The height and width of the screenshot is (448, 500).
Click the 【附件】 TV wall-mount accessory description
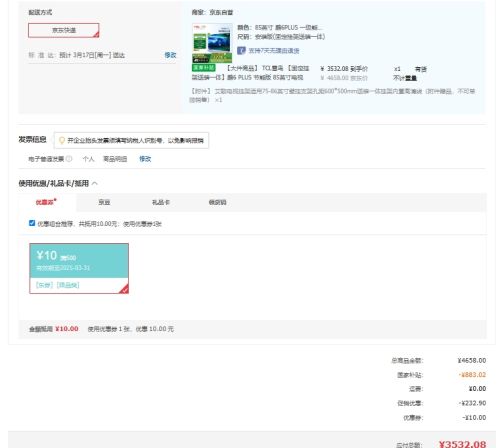[x=332, y=95]
